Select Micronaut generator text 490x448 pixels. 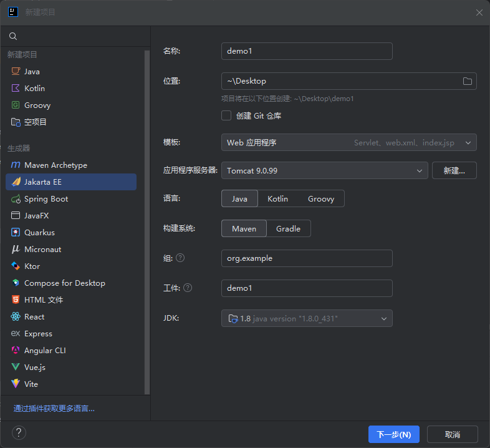42,250
